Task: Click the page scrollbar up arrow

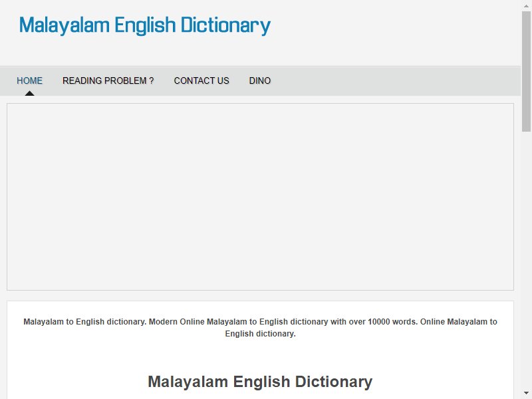Action: point(526,5)
